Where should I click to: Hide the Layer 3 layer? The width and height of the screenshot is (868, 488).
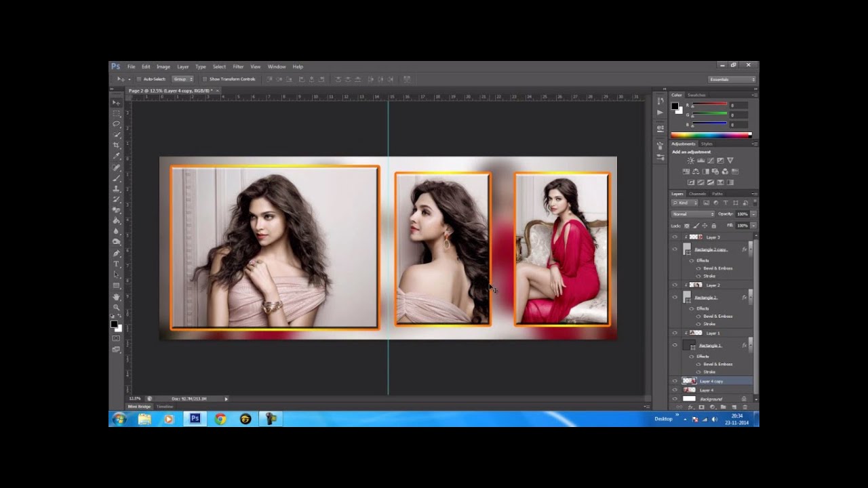[675, 237]
